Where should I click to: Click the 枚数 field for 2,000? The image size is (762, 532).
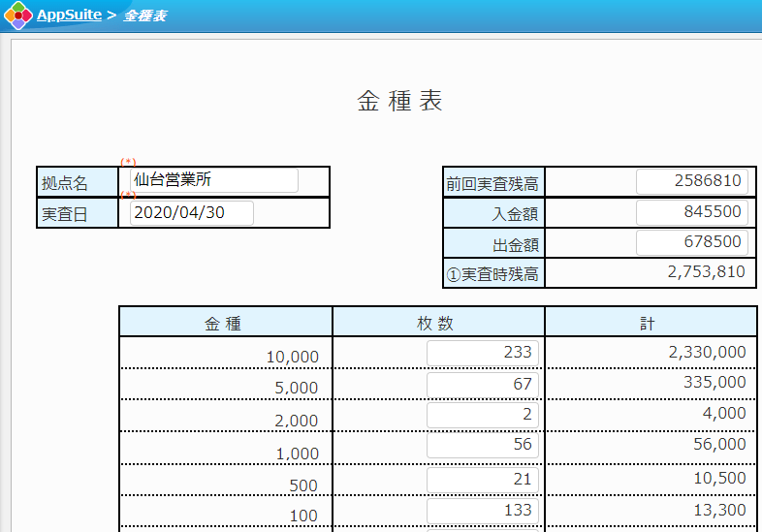tap(482, 415)
